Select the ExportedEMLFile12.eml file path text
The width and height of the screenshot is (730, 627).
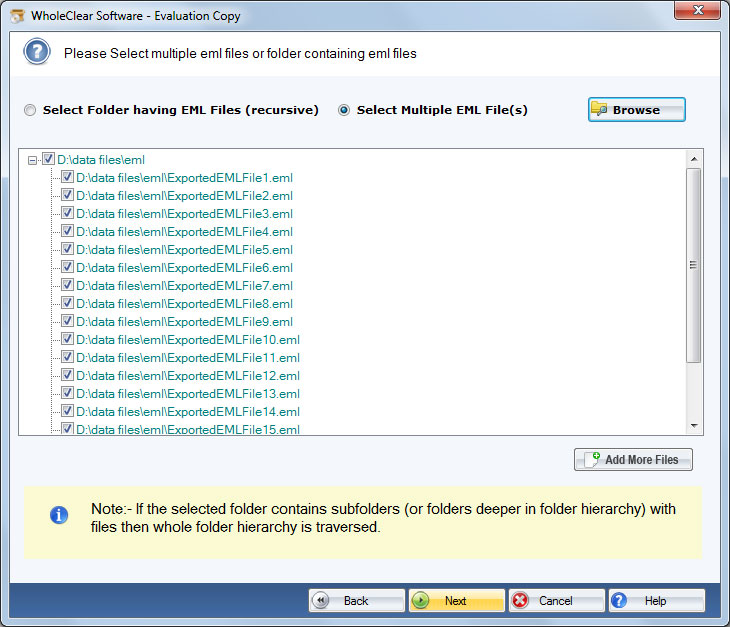coord(188,376)
